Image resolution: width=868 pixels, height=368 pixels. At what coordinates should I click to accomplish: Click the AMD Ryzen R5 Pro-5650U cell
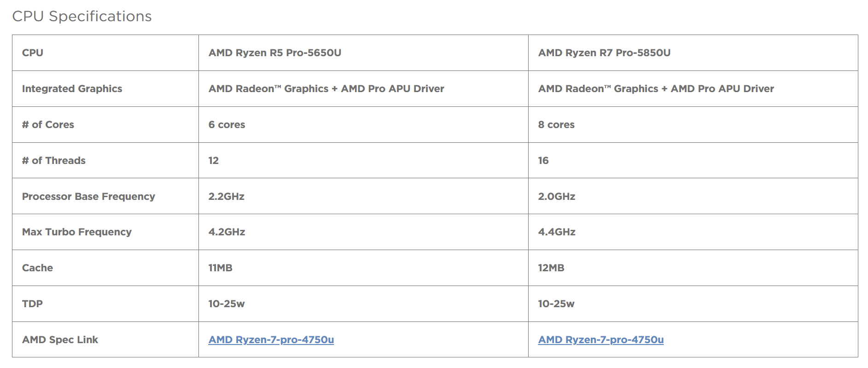click(274, 53)
